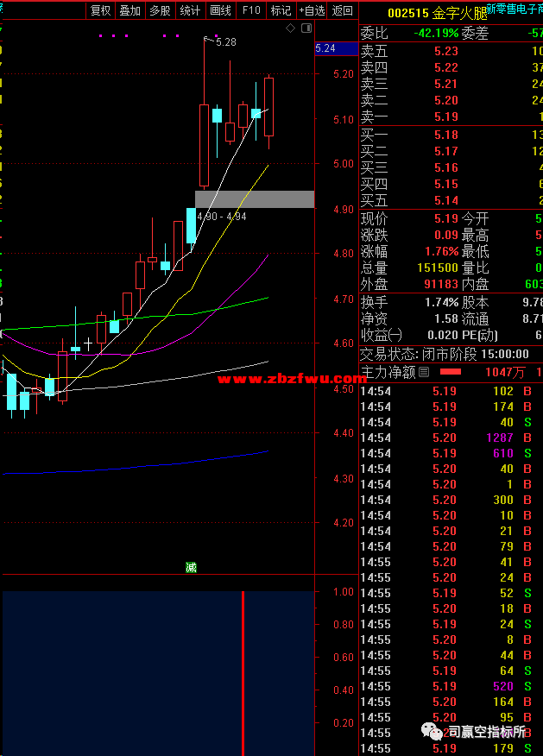Screen dimensions: 543x756
Task: Select the 卖三 5.21 ask row
Action: pos(451,84)
